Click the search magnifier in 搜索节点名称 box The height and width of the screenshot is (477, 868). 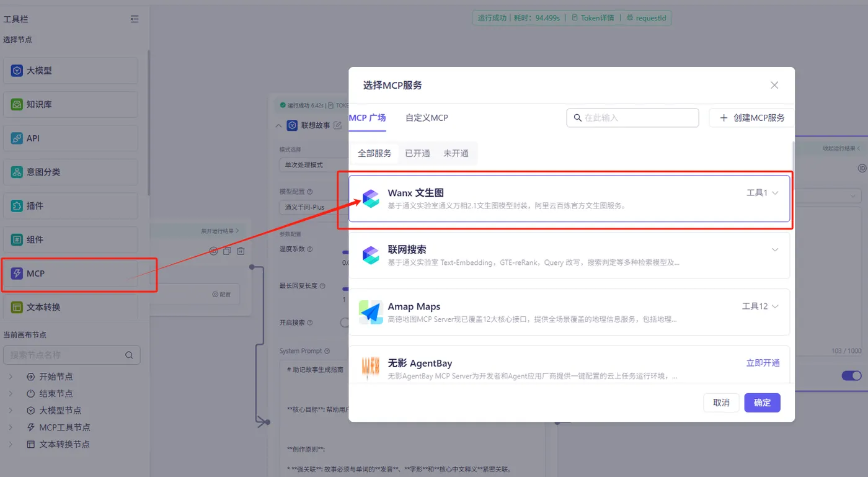129,355
